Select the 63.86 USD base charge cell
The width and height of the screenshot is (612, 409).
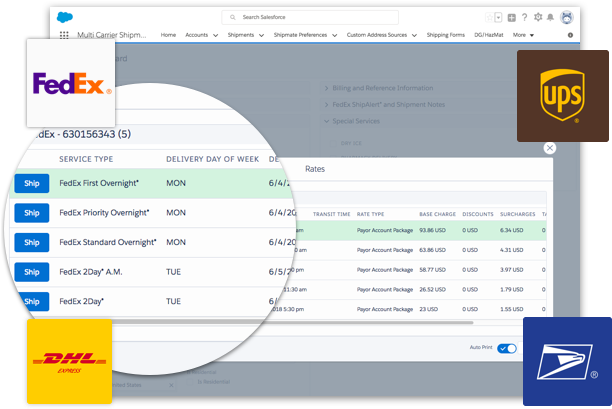point(432,250)
